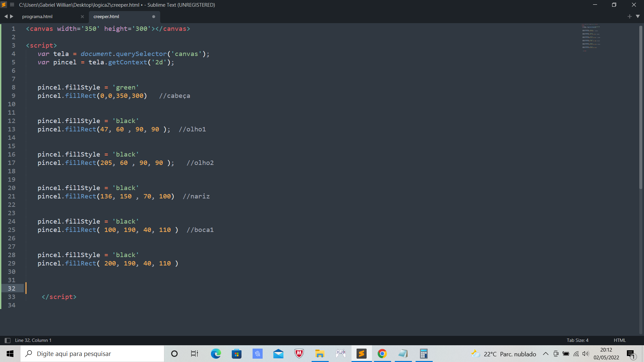Open Microsoft Store from taskbar

(236, 354)
